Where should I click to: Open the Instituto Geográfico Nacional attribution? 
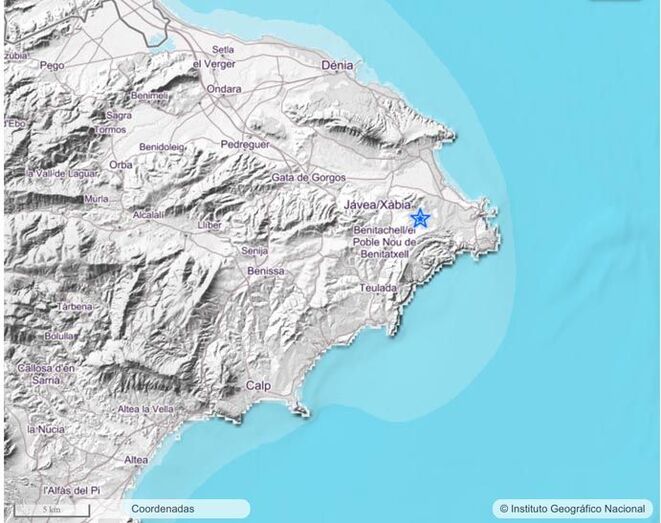click(572, 509)
